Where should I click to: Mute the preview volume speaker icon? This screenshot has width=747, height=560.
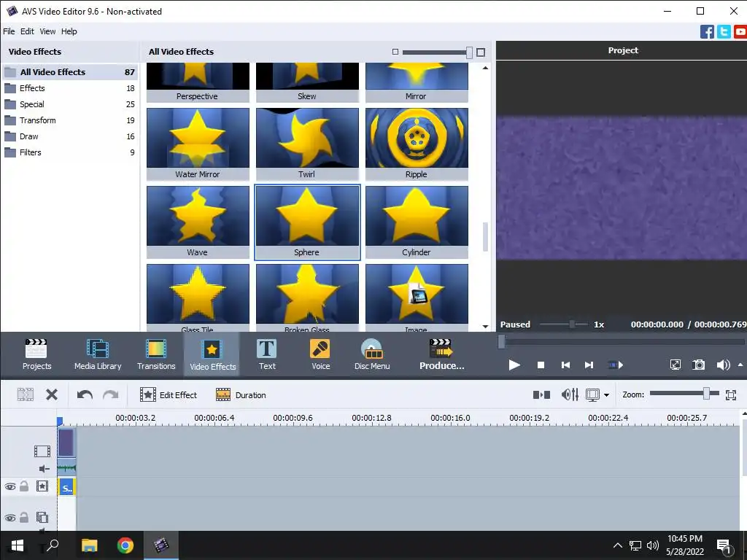[x=723, y=365]
